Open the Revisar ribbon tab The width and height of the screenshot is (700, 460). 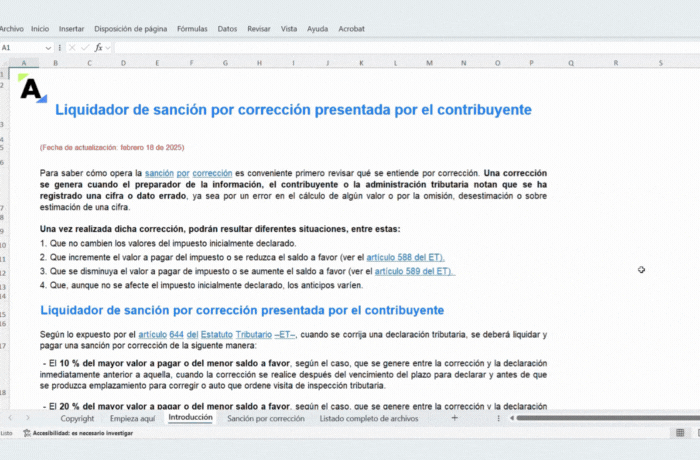pos(259,29)
